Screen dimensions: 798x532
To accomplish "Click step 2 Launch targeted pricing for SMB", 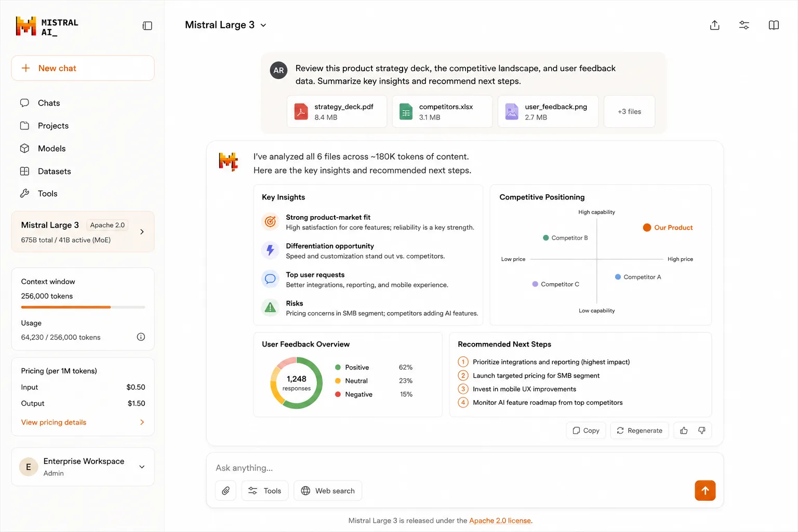I will pyautogui.click(x=529, y=376).
